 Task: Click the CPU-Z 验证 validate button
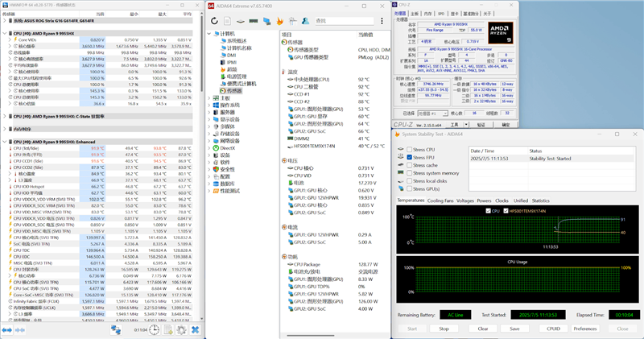[481, 125]
